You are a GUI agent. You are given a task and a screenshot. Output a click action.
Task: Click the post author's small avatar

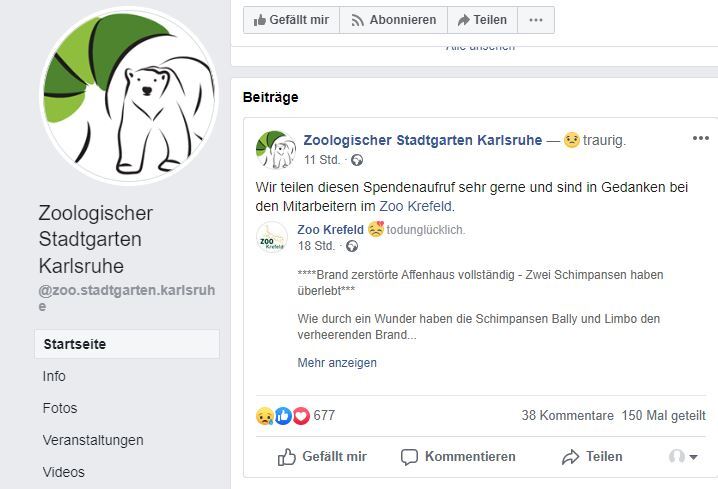tap(276, 149)
